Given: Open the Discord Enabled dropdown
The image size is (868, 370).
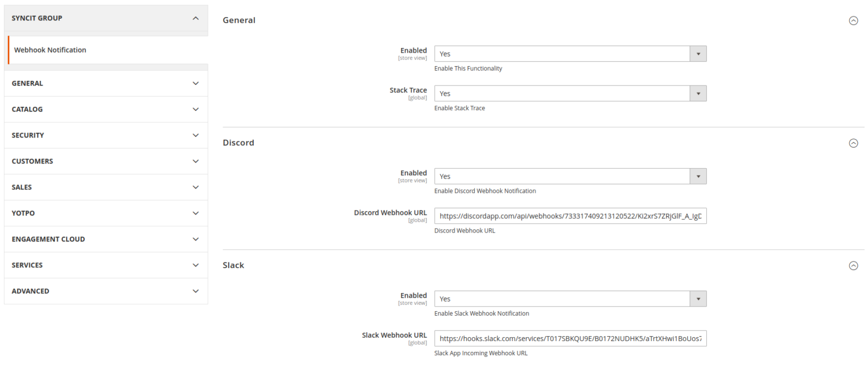Looking at the screenshot, I should (570, 177).
